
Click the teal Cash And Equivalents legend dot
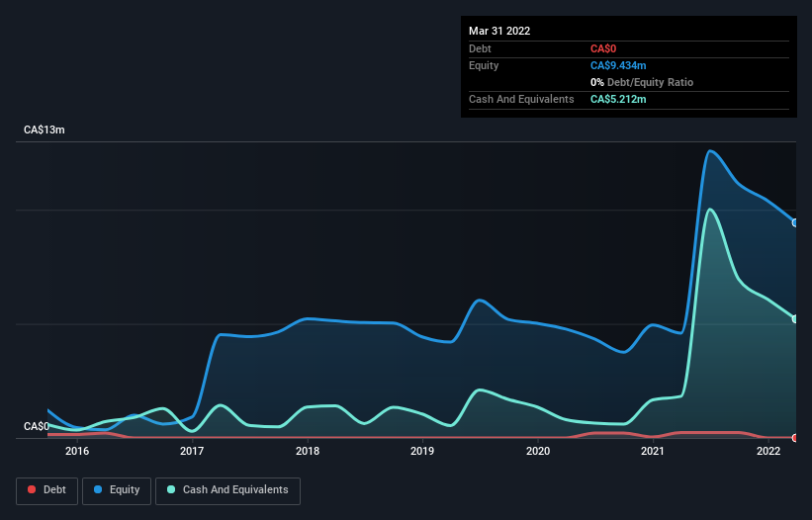tap(171, 489)
